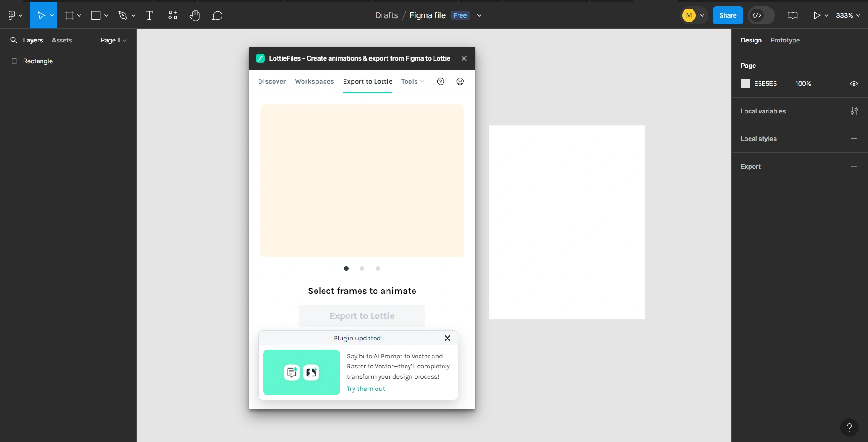Expand the avatar dropdown arrow
This screenshot has height=442, width=868.
tap(702, 15)
